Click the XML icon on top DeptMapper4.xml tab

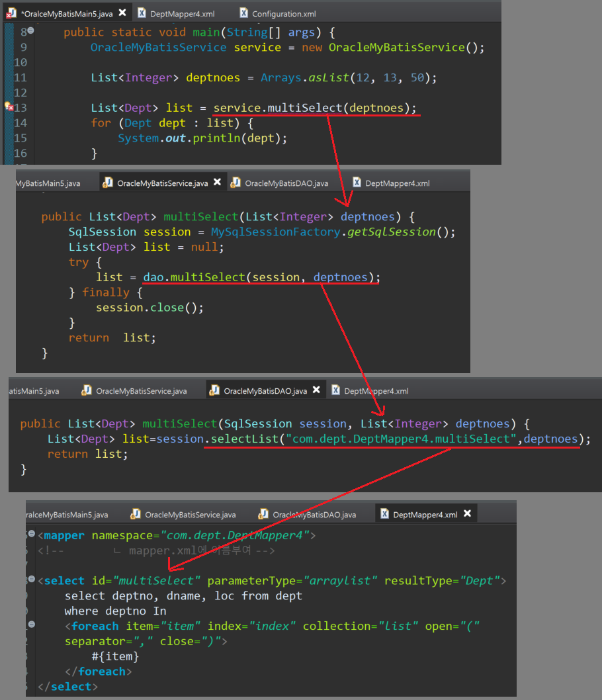[142, 13]
